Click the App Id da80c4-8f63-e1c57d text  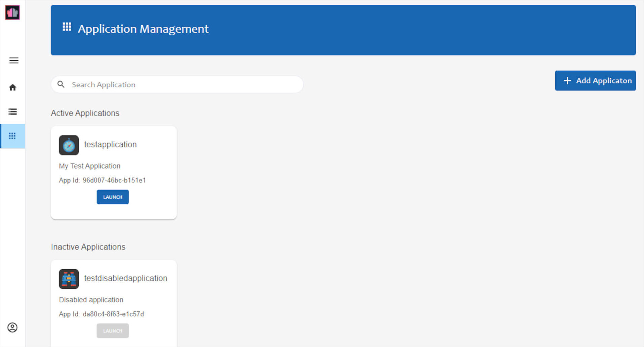coord(102,314)
